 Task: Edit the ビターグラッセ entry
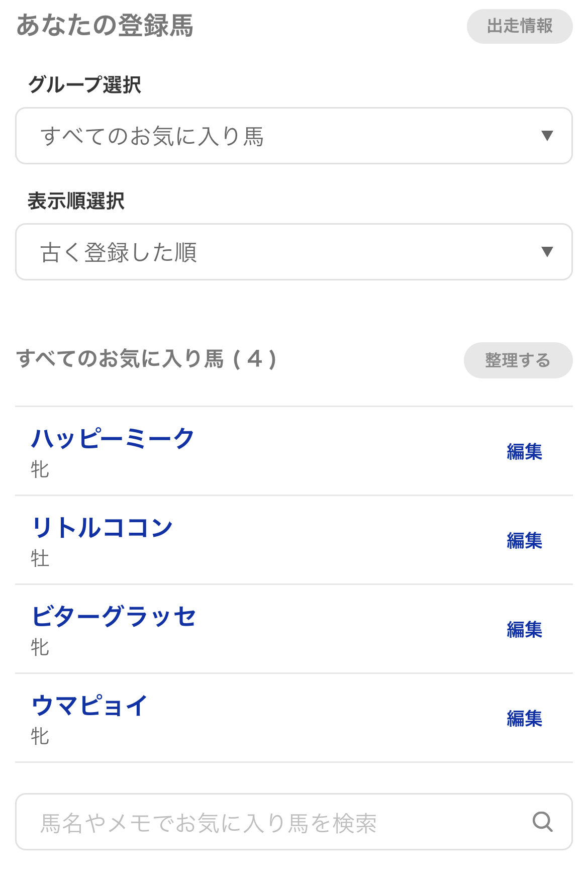[524, 630]
